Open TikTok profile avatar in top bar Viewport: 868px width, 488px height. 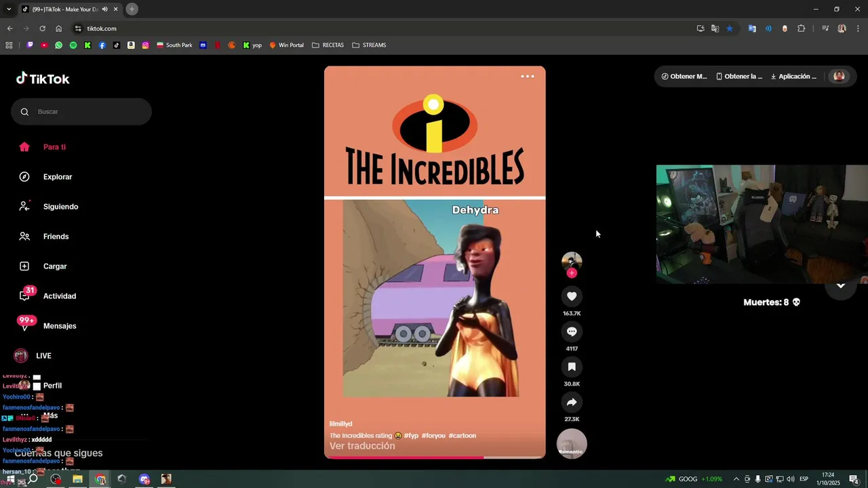(x=839, y=77)
